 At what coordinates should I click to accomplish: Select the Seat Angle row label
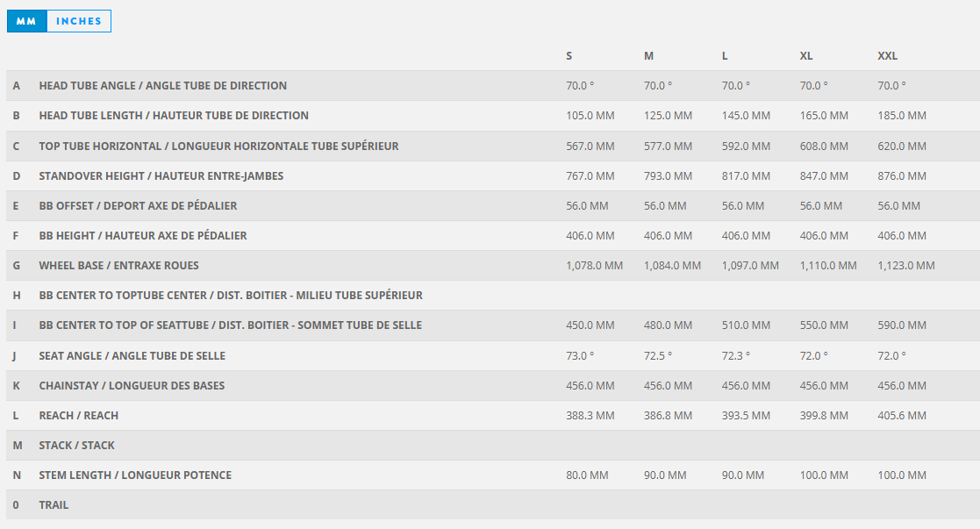pyautogui.click(x=132, y=355)
